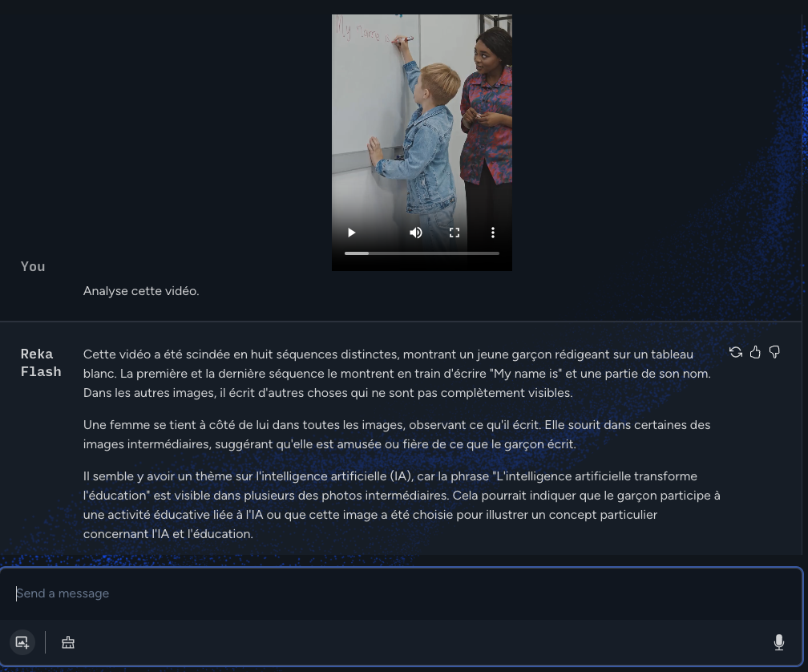Click the video progress bar
808x672 pixels.
[422, 253]
